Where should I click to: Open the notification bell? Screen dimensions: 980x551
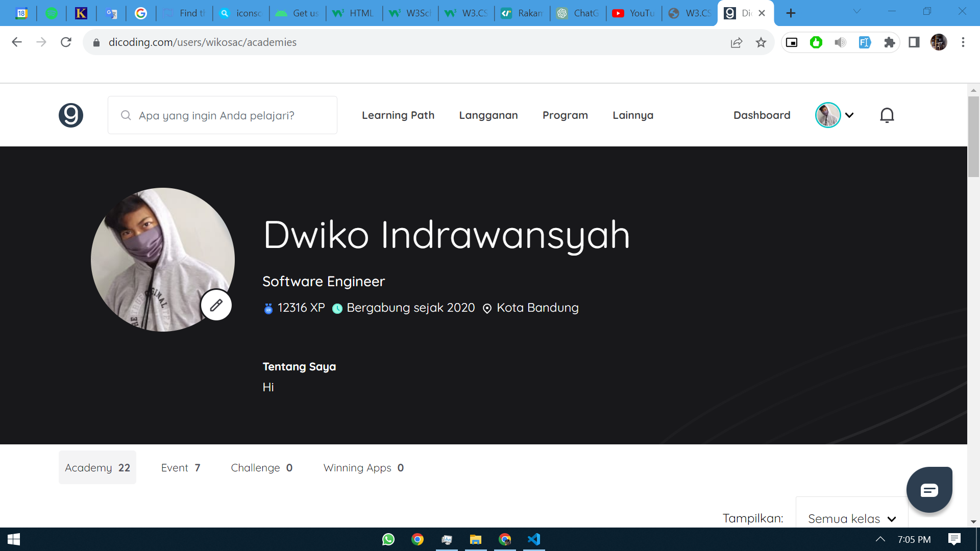pos(887,115)
